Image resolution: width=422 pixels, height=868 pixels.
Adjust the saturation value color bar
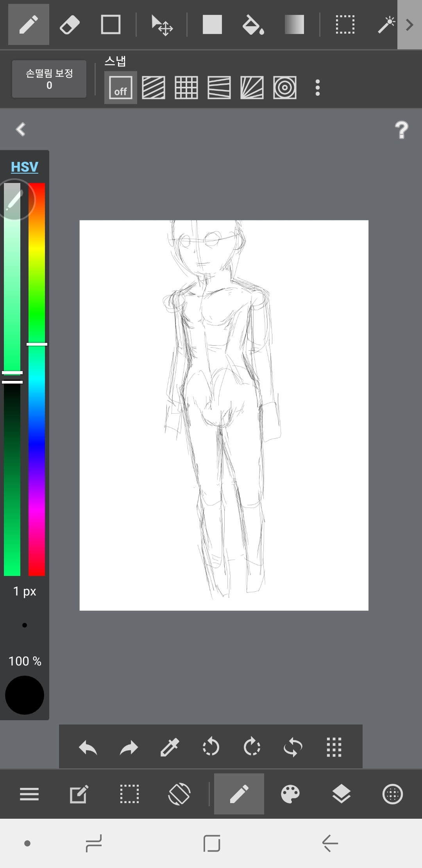[12, 379]
